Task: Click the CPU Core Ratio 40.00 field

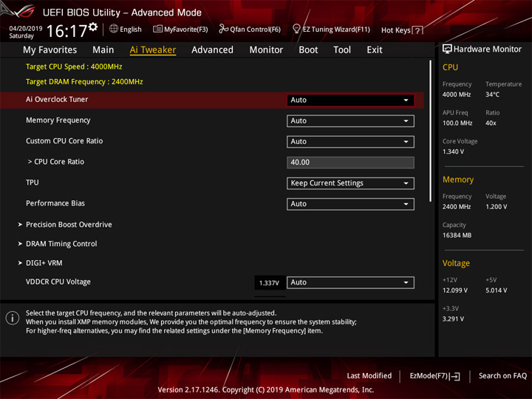Action: tap(350, 162)
